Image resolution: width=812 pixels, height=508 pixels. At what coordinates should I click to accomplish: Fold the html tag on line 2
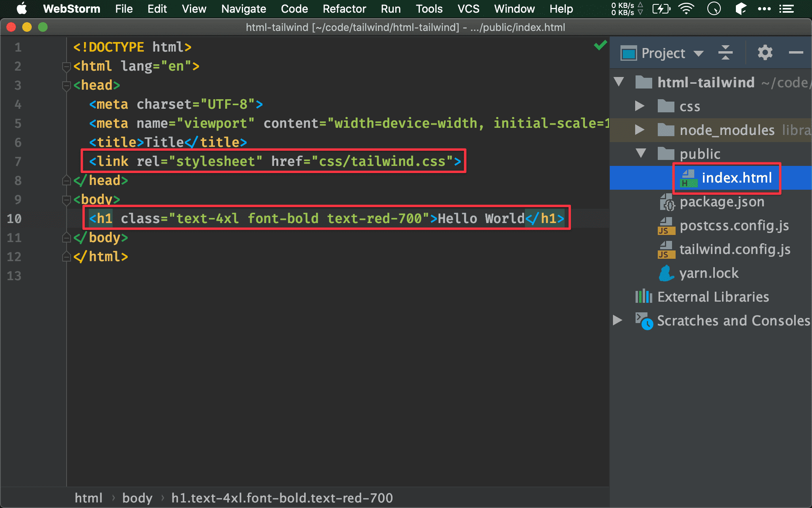(66, 66)
